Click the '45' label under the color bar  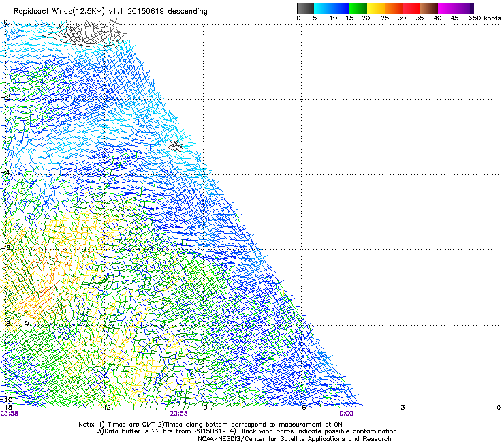(x=454, y=18)
